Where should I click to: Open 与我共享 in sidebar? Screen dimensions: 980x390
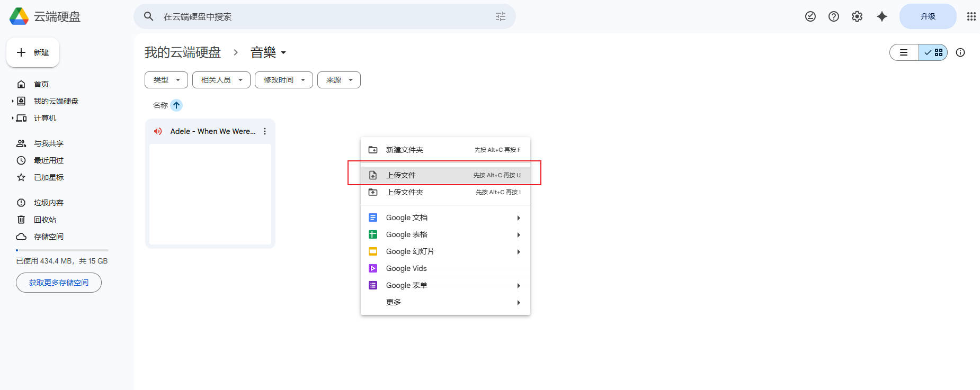49,143
